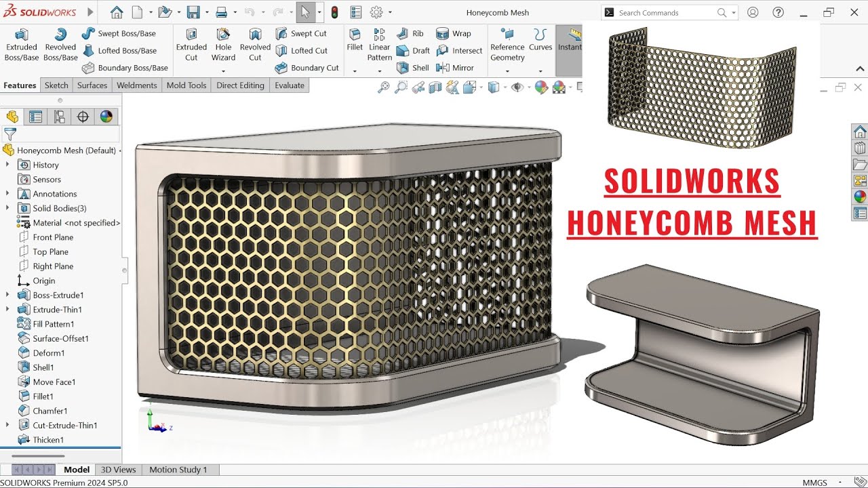Open the Options gear dropdown arrow
Image resolution: width=868 pixels, height=488 pixels.
tap(390, 12)
